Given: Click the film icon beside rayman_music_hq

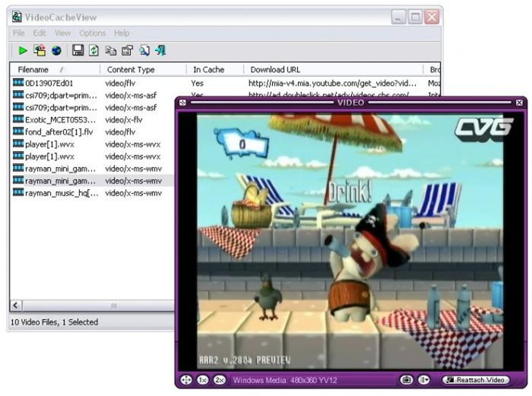Looking at the screenshot, I should (18, 193).
